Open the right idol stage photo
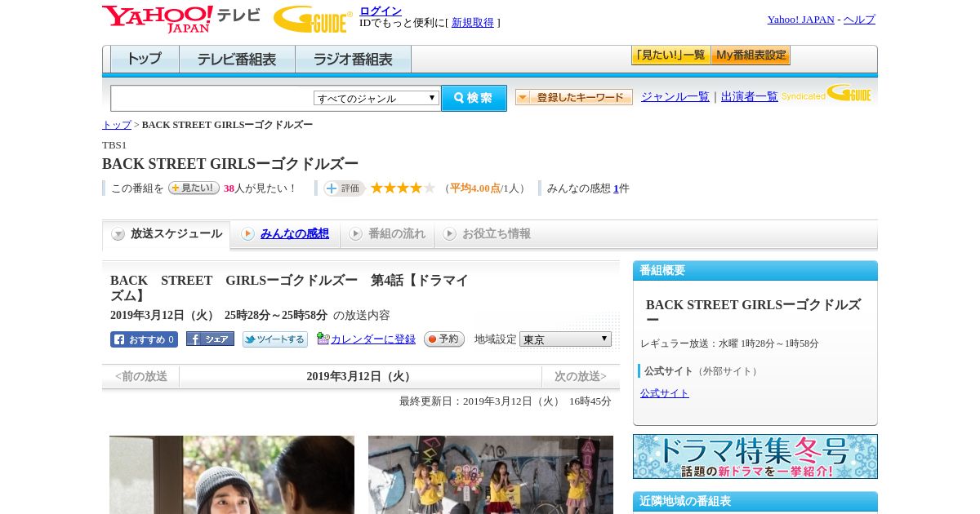Image resolution: width=980 pixels, height=514 pixels. pyautogui.click(x=491, y=475)
